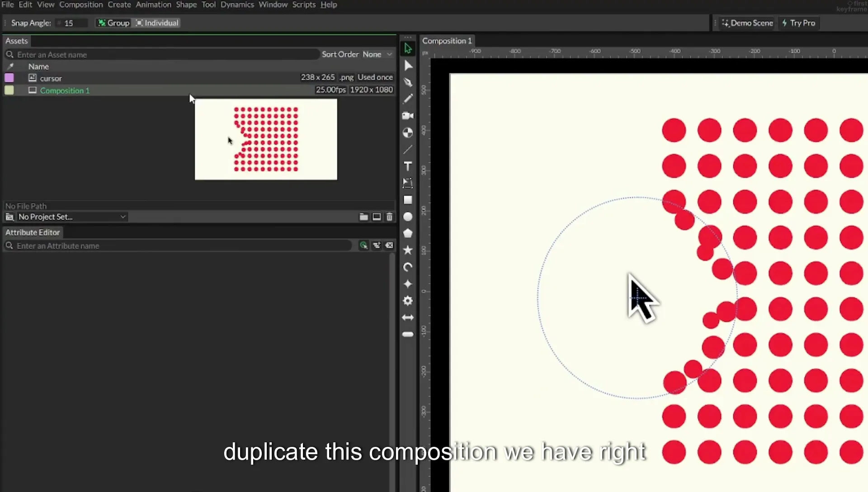This screenshot has width=868, height=492.
Task: Select the cursor asset row
Action: tap(199, 78)
